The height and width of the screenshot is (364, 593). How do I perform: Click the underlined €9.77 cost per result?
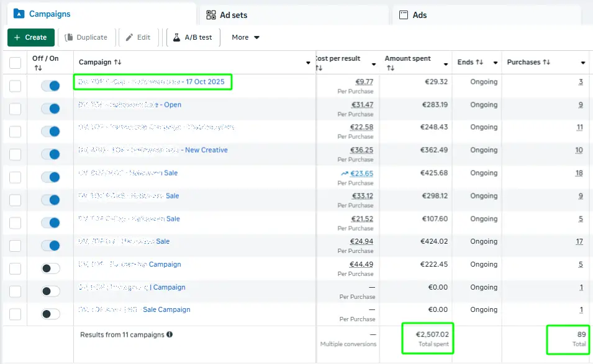(x=364, y=82)
